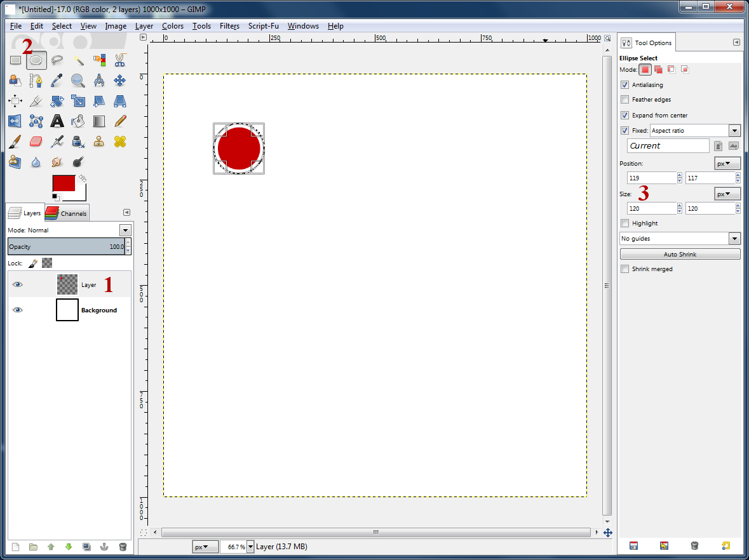Select the Heal bandage tool
This screenshot has width=749, height=560.
120,142
